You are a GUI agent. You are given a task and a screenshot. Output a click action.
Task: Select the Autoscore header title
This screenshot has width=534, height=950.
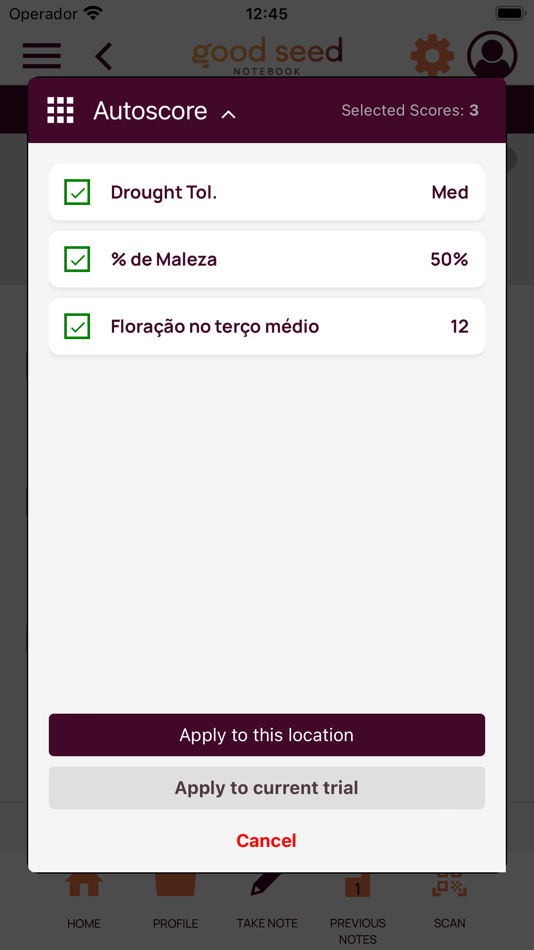pyautogui.click(x=150, y=111)
